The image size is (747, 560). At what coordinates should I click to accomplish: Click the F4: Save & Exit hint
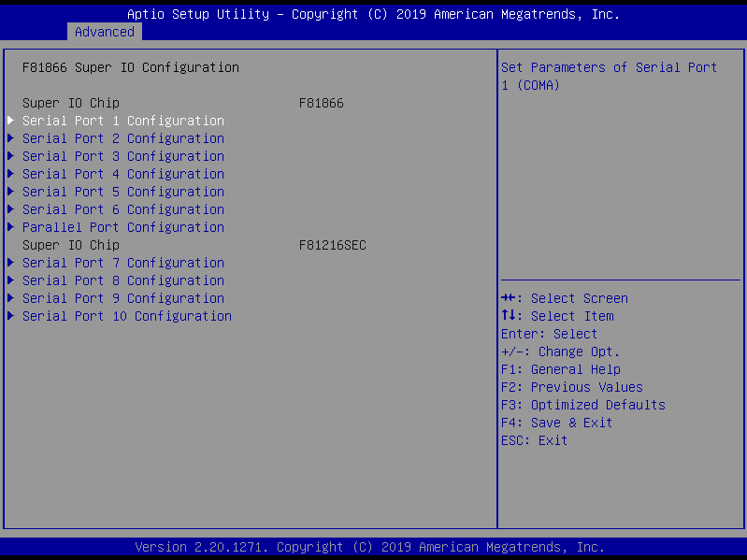[x=556, y=423]
